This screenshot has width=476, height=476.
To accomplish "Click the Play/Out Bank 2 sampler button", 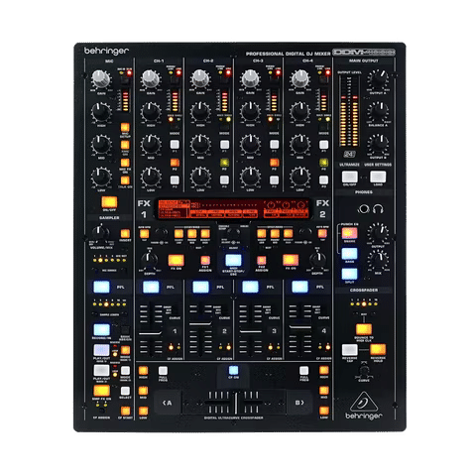I will [101, 371].
